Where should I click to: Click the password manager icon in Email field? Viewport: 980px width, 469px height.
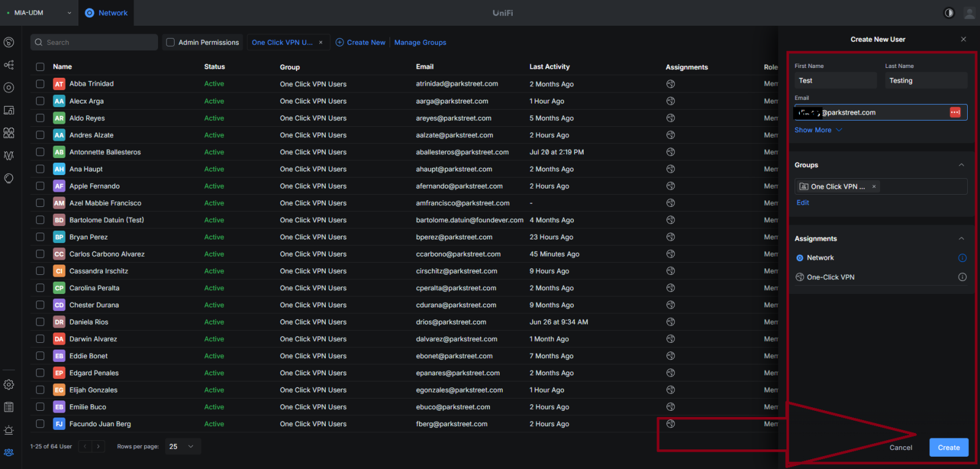pyautogui.click(x=955, y=112)
